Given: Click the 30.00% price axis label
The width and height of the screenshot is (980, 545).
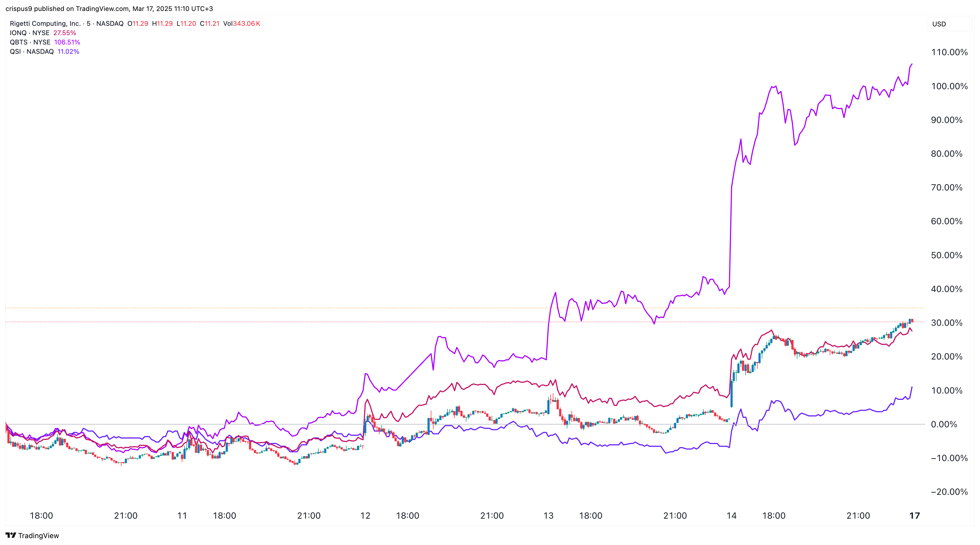Looking at the screenshot, I should pyautogui.click(x=947, y=323).
